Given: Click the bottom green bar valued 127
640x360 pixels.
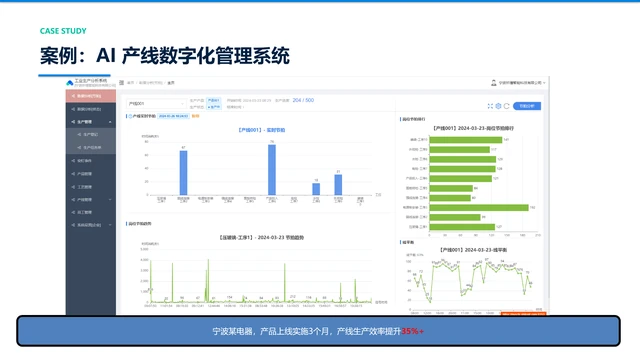Looking at the screenshot, I should click(x=462, y=227).
